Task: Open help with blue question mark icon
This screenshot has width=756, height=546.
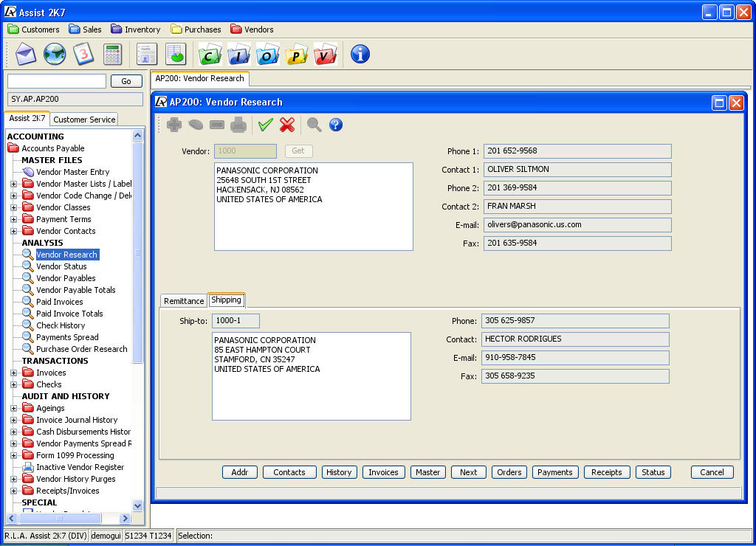Action: coord(336,125)
